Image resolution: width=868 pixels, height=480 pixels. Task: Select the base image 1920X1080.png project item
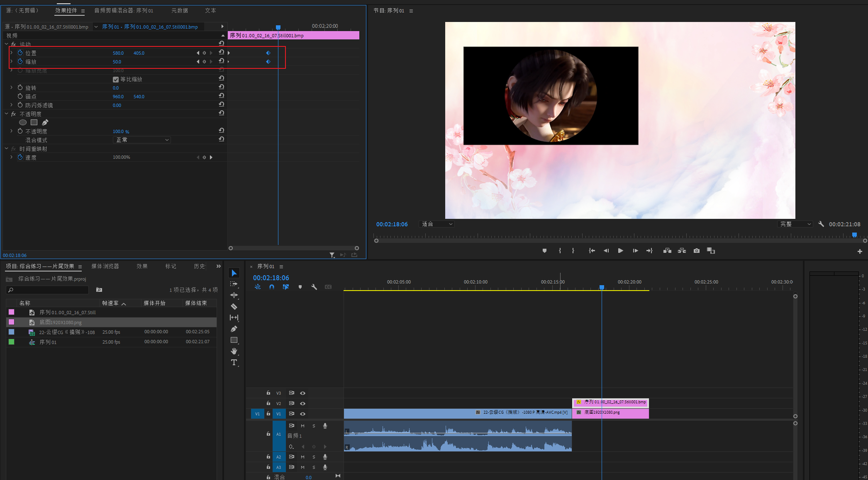click(61, 322)
